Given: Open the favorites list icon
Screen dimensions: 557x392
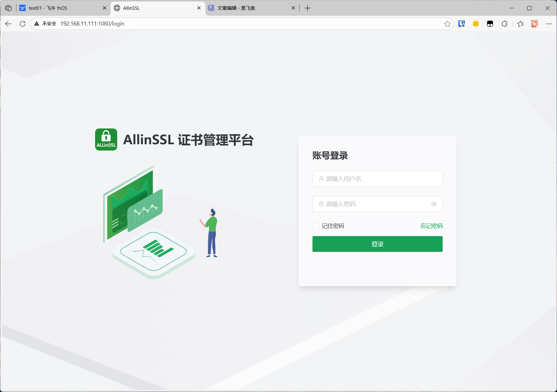Looking at the screenshot, I should [520, 24].
